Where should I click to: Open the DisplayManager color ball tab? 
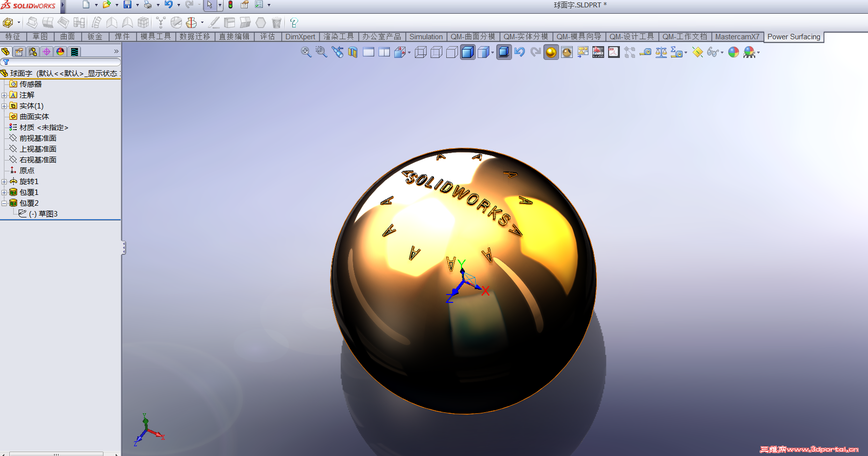coord(60,52)
